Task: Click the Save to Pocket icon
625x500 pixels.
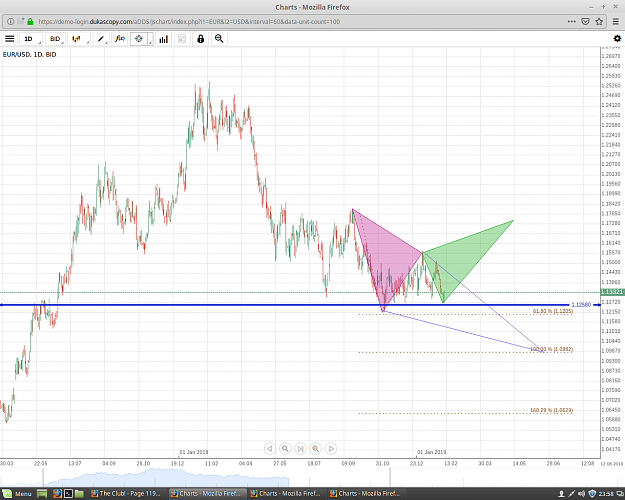Action: tap(585, 22)
